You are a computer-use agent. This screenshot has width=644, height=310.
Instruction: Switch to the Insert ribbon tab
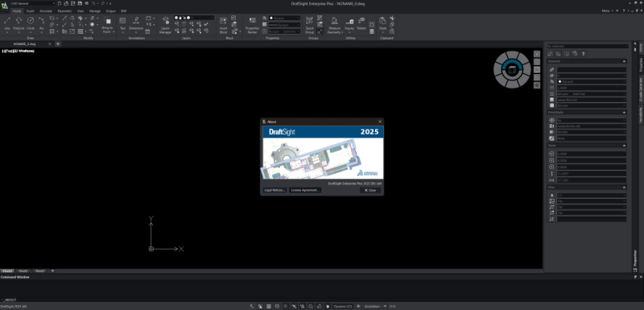point(31,11)
